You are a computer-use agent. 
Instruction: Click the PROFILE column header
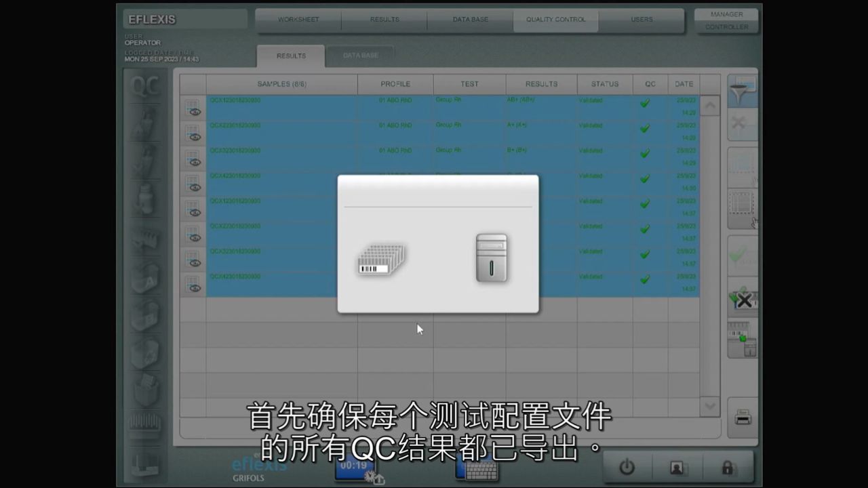(x=395, y=84)
